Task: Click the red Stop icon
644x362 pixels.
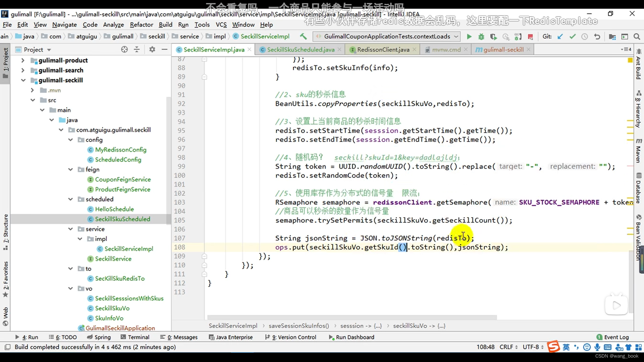Action: point(530,37)
